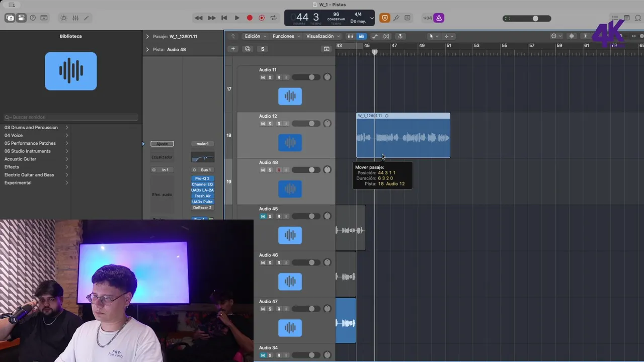Mute the Audio 11 track
This screenshot has height=362, width=644.
pyautogui.click(x=263, y=77)
